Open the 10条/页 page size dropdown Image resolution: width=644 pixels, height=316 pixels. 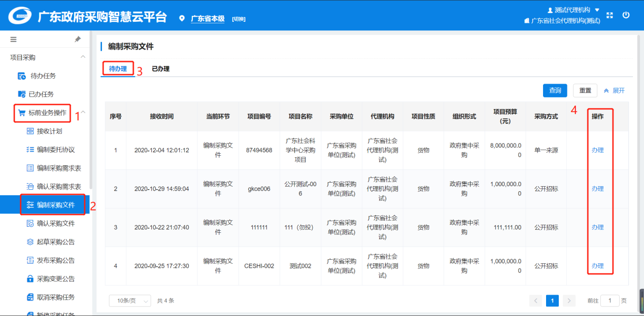129,301
